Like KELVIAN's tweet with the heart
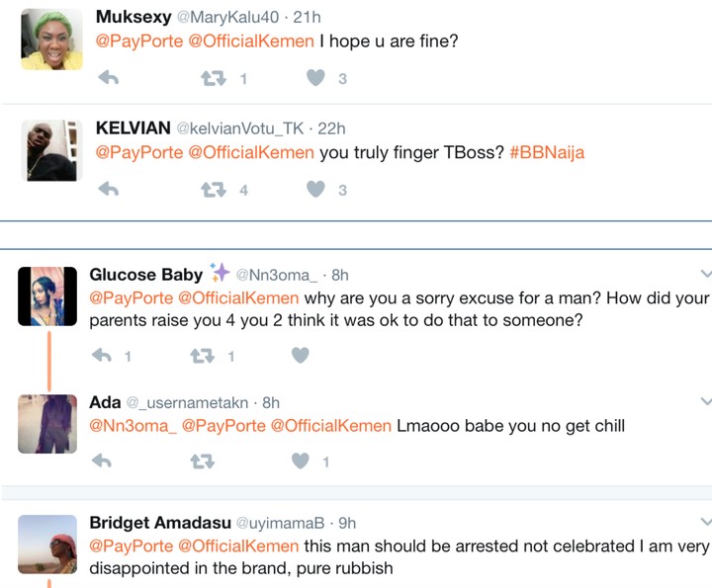The width and height of the screenshot is (712, 588). click(x=315, y=189)
